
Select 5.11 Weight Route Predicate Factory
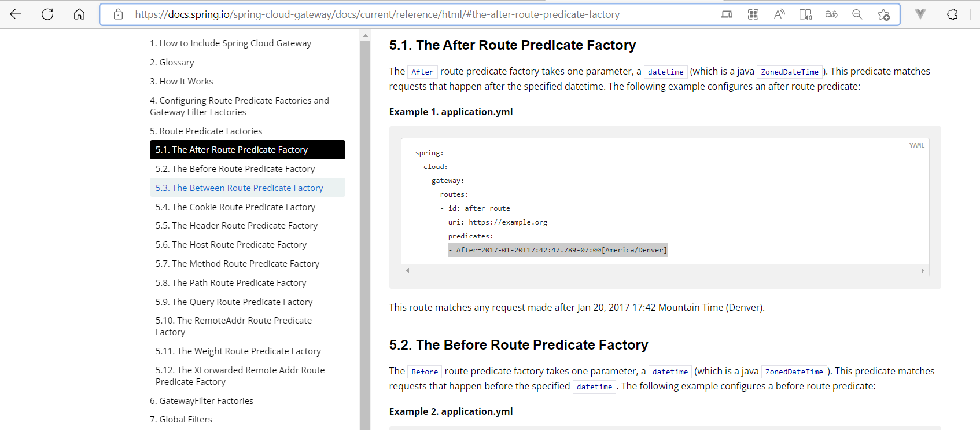coord(238,351)
